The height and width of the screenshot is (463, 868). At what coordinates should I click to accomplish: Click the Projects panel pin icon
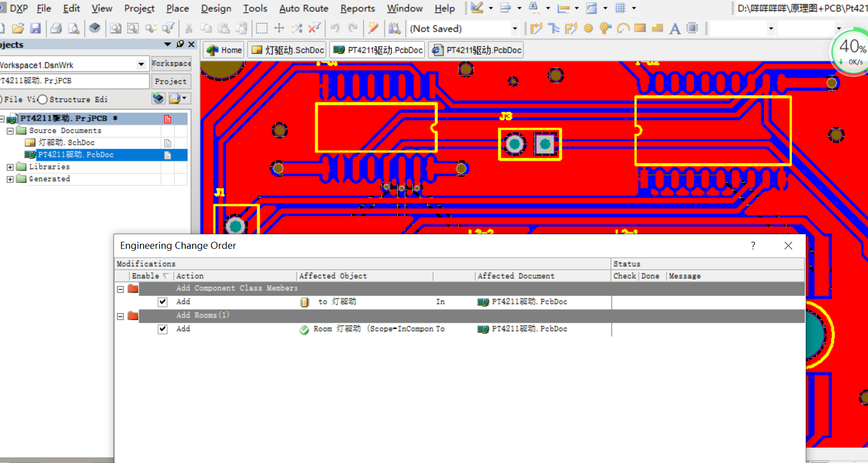[180, 44]
